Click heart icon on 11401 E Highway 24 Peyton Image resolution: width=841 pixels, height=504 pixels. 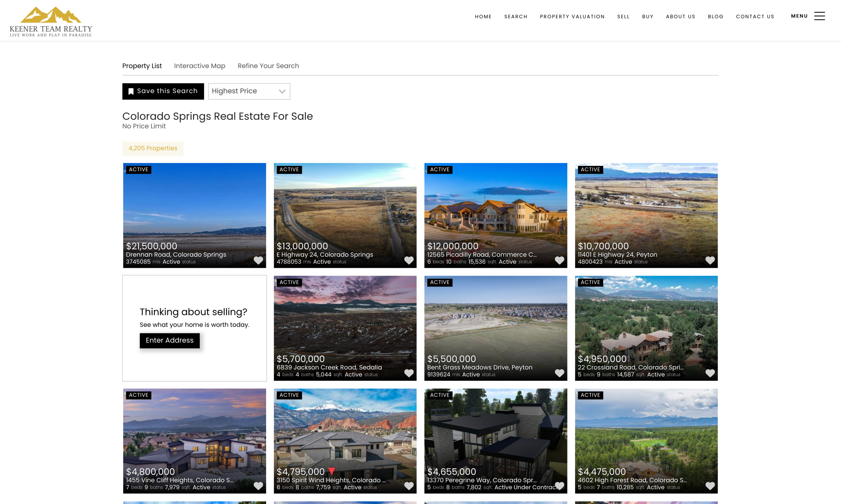point(710,260)
